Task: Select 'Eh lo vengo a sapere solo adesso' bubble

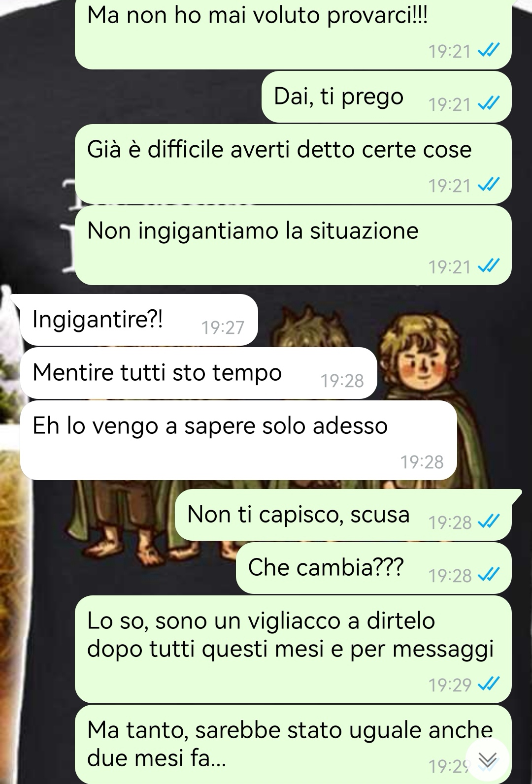Action: [238, 440]
